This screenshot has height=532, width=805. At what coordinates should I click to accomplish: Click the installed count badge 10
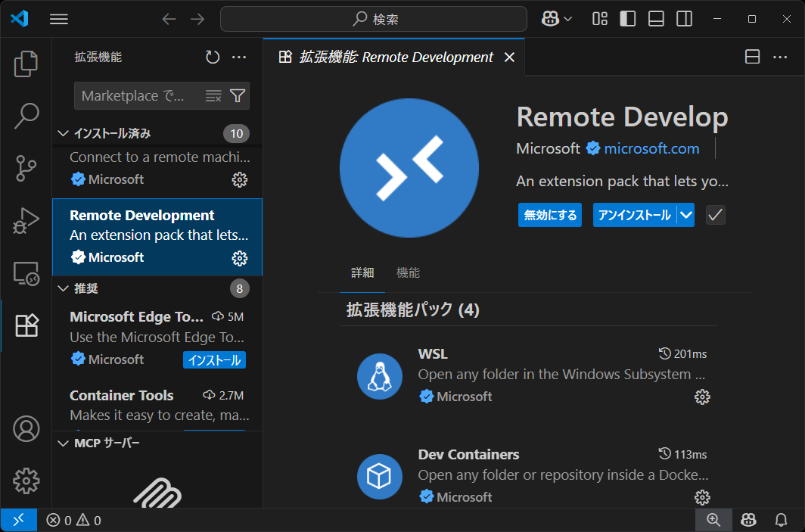coord(236,134)
